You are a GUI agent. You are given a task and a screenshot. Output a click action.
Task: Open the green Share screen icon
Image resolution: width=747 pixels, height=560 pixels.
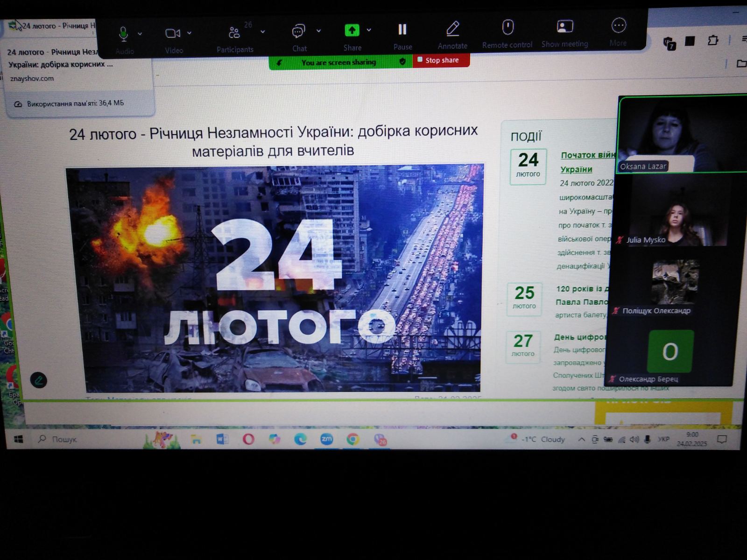(352, 31)
